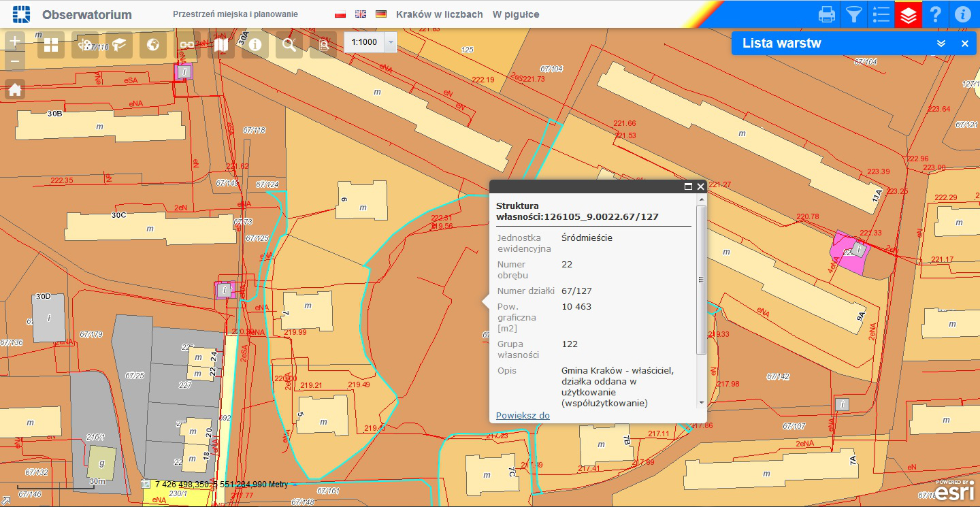Open the magnifier search tool
980x507 pixels.
(289, 45)
